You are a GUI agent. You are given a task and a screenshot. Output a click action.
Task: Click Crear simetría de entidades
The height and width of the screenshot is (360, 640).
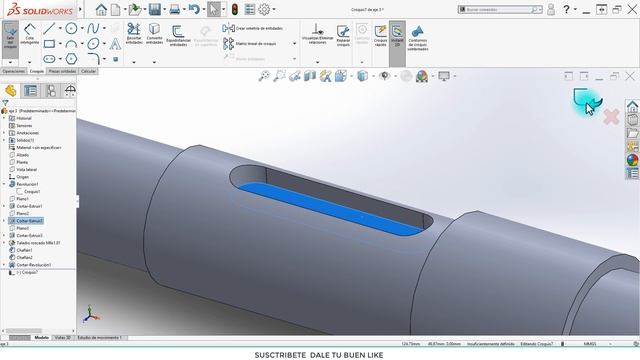253,28
